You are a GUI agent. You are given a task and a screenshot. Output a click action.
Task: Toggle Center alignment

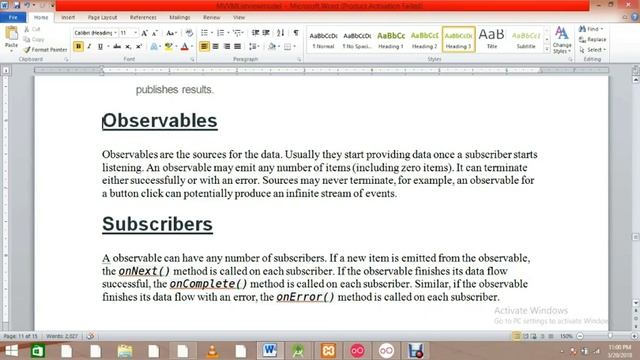216,47
